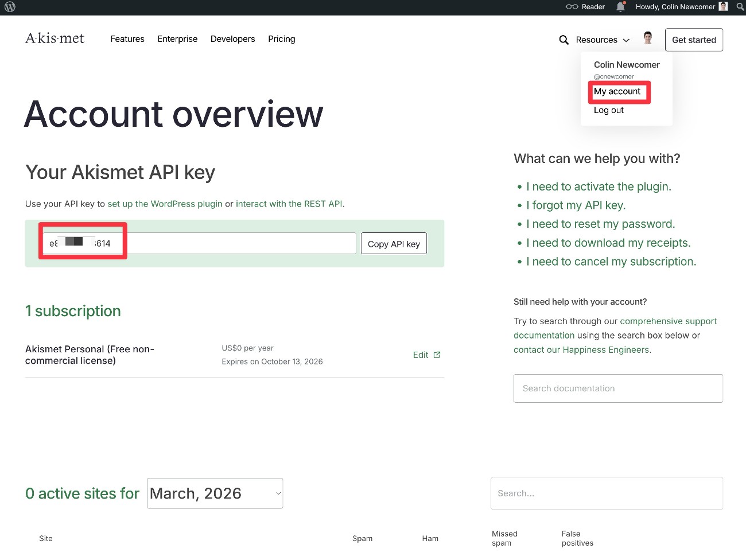Select Log out from the profile menu
Viewport: 746px width, 560px height.
[x=608, y=110]
